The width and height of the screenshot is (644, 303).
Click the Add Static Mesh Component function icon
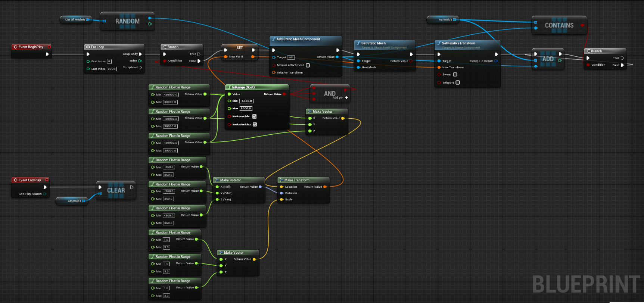coord(274,39)
